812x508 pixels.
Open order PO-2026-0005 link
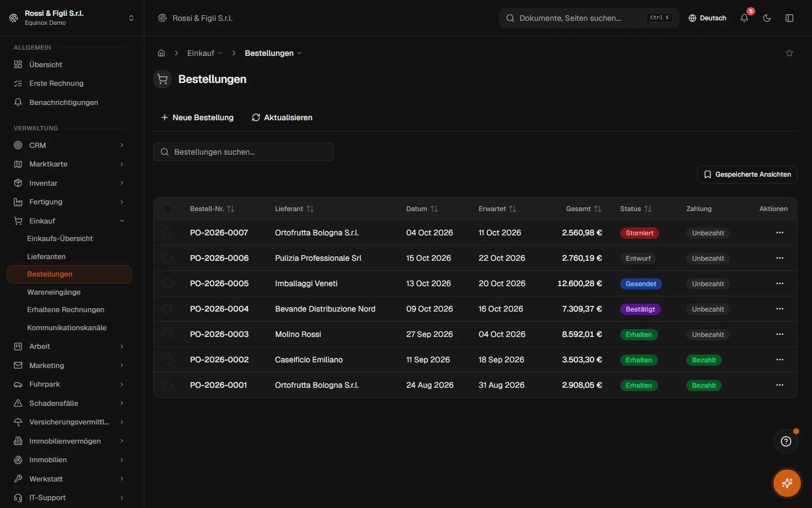click(x=219, y=283)
